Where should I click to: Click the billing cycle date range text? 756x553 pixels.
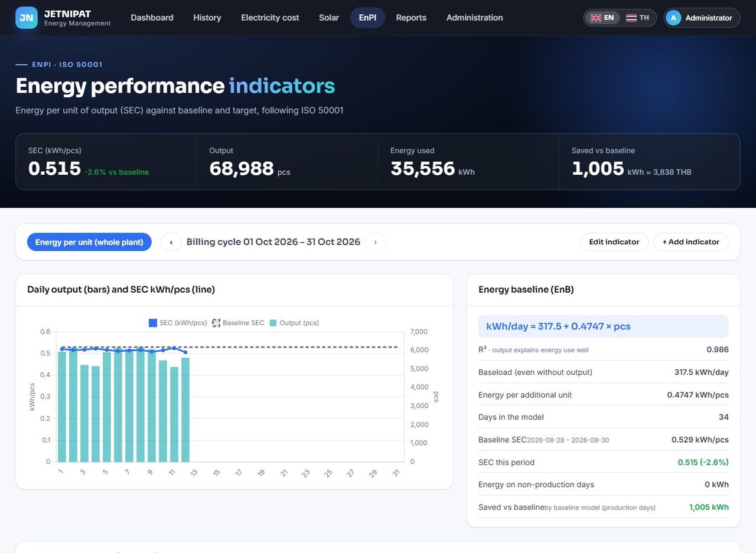coord(273,242)
